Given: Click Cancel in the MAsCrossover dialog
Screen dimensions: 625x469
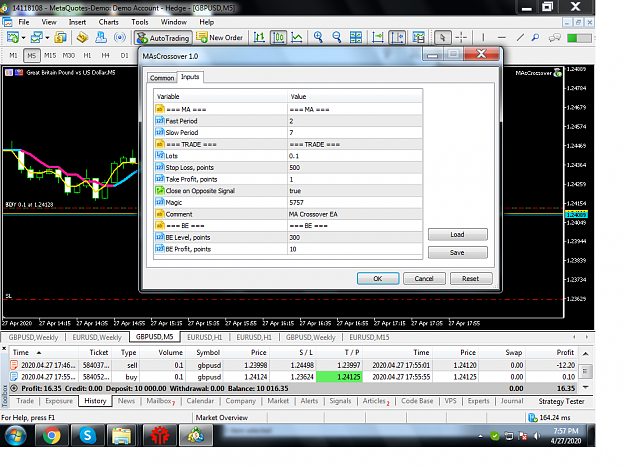Looking at the screenshot, I should [x=424, y=279].
